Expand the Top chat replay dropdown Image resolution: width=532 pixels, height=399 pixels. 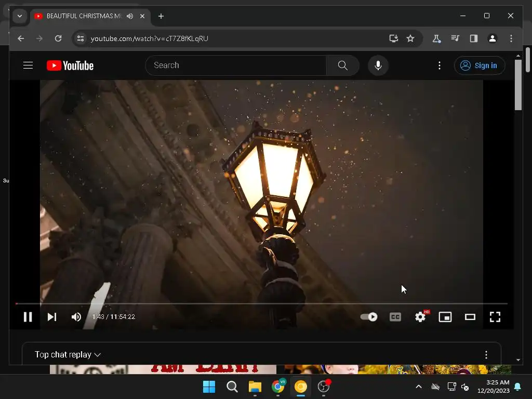click(x=68, y=354)
